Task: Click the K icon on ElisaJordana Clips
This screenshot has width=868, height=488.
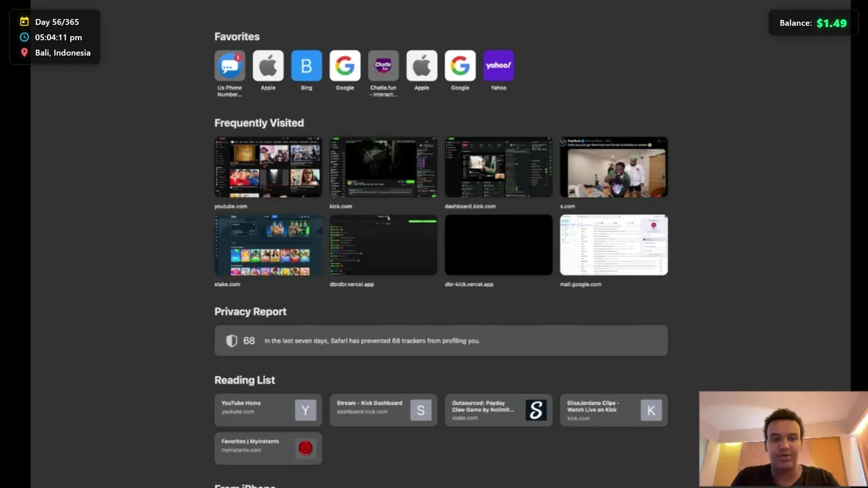Action: [x=651, y=410]
